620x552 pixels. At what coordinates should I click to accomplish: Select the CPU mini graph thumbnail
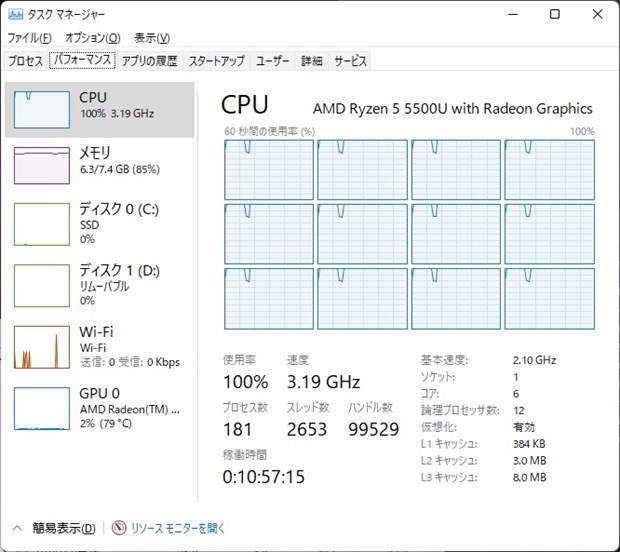[x=41, y=108]
